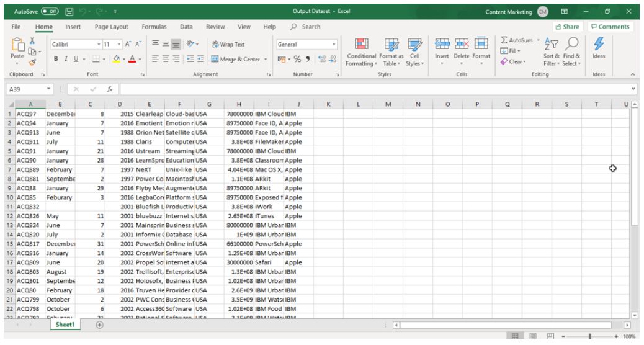Click the Comments button
This screenshot has height=345, width=644.
610,27
